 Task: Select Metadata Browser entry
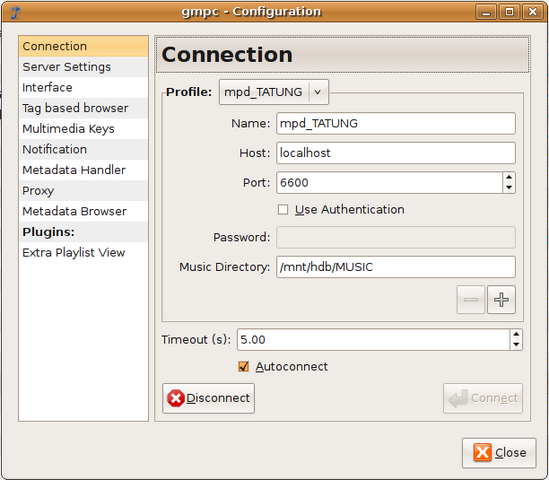click(84, 211)
